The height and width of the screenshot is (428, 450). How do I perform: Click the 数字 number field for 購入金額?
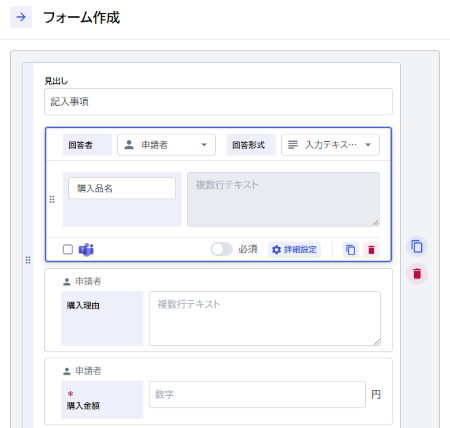[x=257, y=395]
